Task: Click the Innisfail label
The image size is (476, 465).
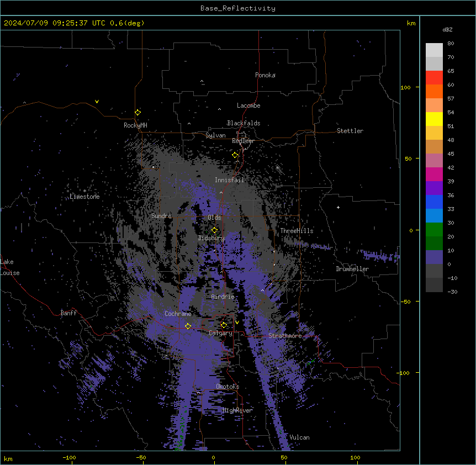Action: tap(229, 180)
